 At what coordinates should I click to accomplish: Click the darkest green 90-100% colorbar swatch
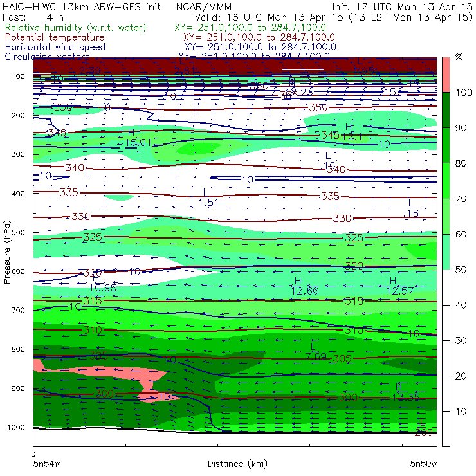(x=446, y=110)
